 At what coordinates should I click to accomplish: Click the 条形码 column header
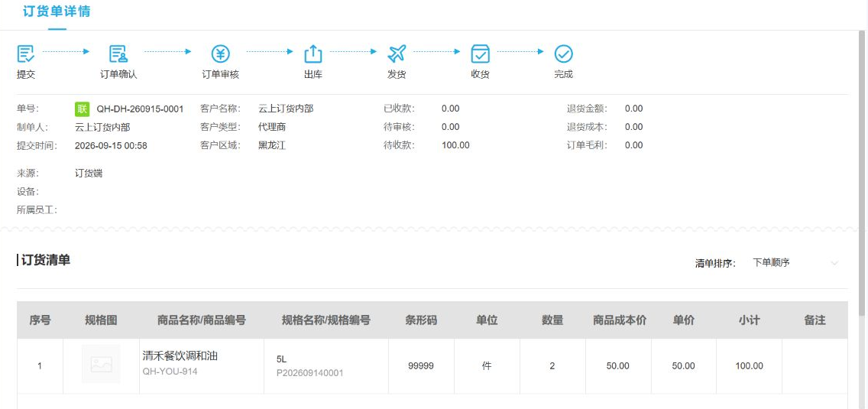pyautogui.click(x=421, y=320)
